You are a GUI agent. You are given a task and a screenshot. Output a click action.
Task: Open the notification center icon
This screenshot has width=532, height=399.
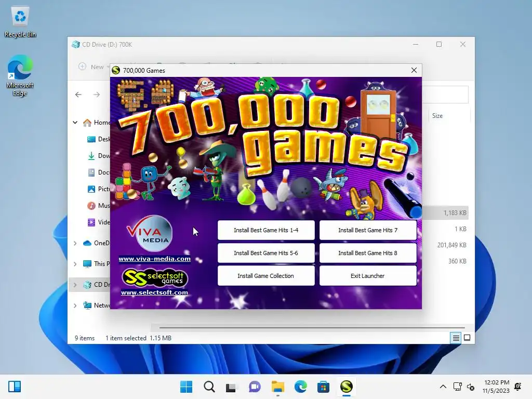[518, 387]
